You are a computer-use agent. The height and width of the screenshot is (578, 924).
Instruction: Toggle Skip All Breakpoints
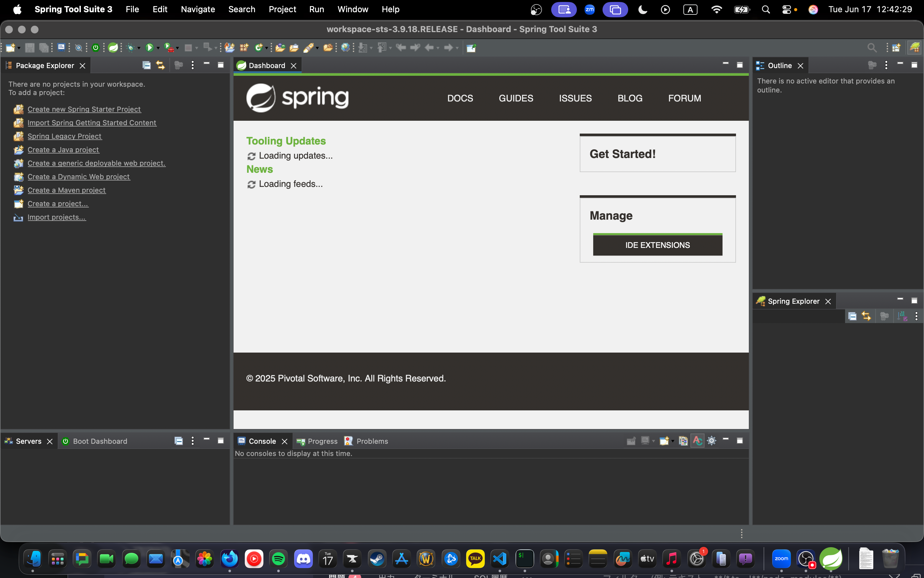coord(78,48)
